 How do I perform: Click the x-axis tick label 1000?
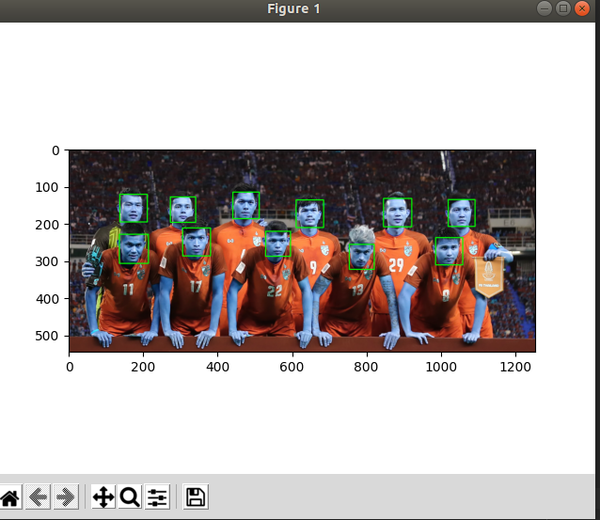click(441, 367)
